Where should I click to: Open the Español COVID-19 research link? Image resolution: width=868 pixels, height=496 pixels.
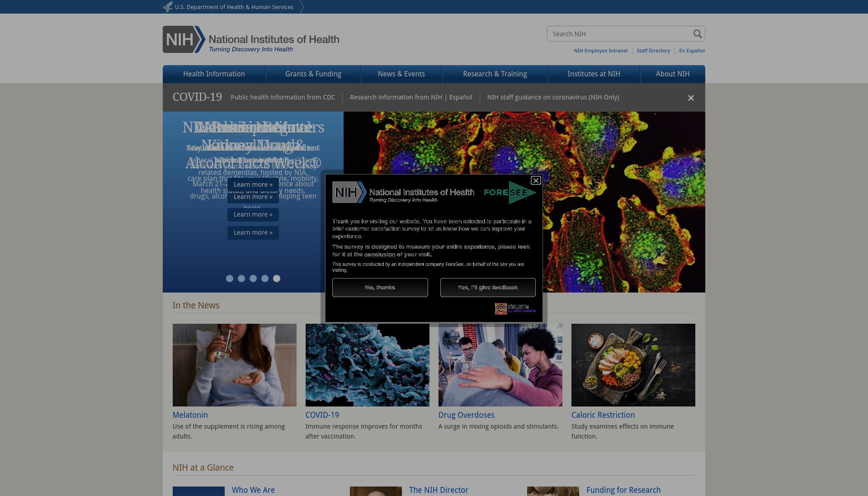coord(461,97)
